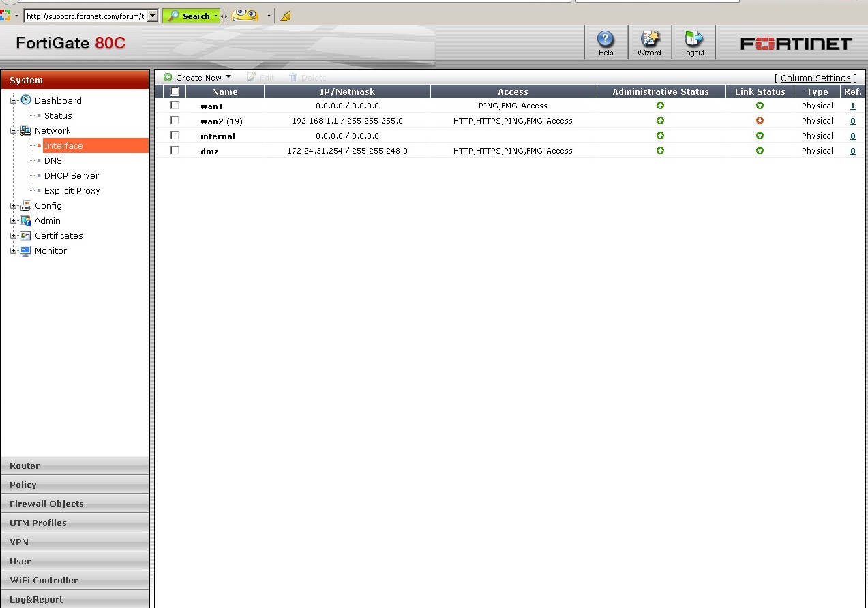Viewport: 868px width, 608px height.
Task: Open the Firewall Objects menu section
Action: (x=75, y=504)
